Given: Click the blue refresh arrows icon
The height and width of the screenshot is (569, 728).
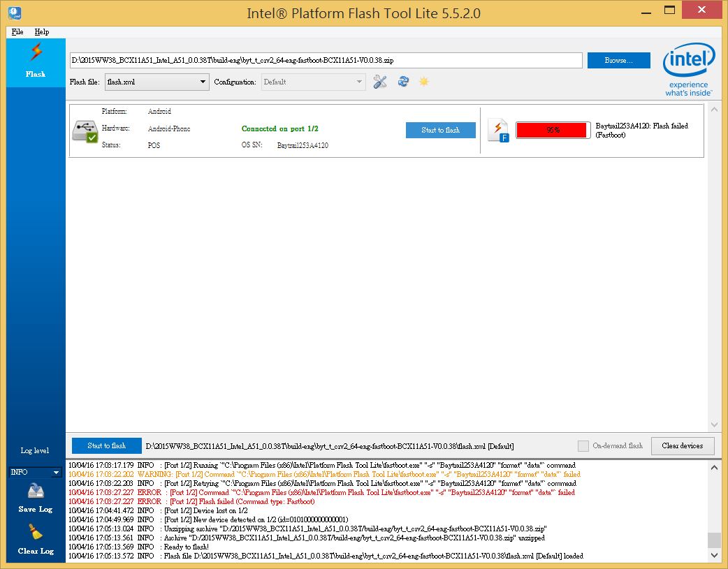Looking at the screenshot, I should click(403, 82).
